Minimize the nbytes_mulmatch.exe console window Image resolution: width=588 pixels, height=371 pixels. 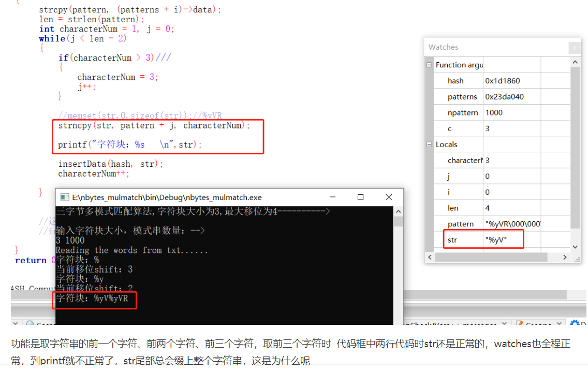click(x=332, y=197)
